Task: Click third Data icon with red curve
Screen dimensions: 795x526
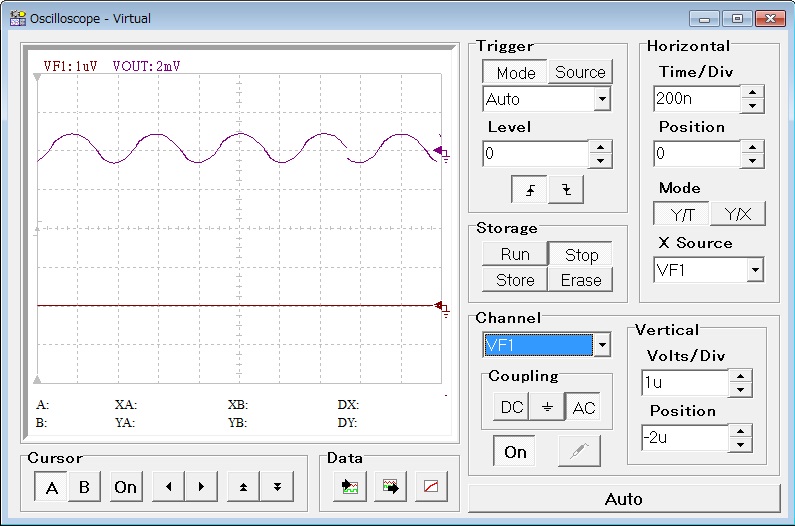Action: [x=431, y=487]
